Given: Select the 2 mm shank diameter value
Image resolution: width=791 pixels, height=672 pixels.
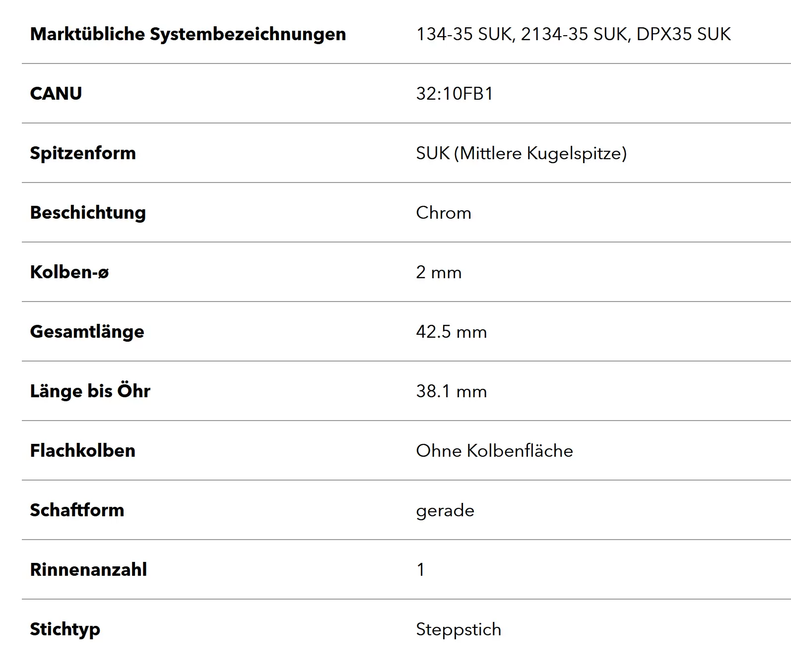Looking at the screenshot, I should point(439,272).
